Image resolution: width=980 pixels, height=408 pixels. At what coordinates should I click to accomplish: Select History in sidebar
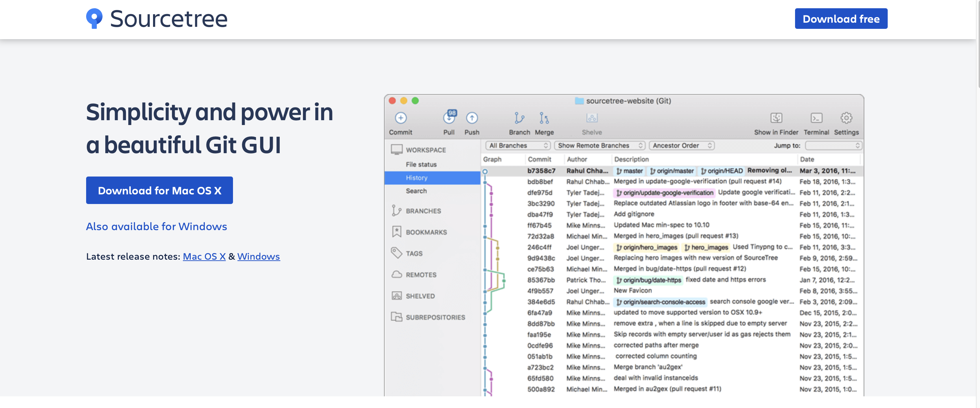coord(433,178)
